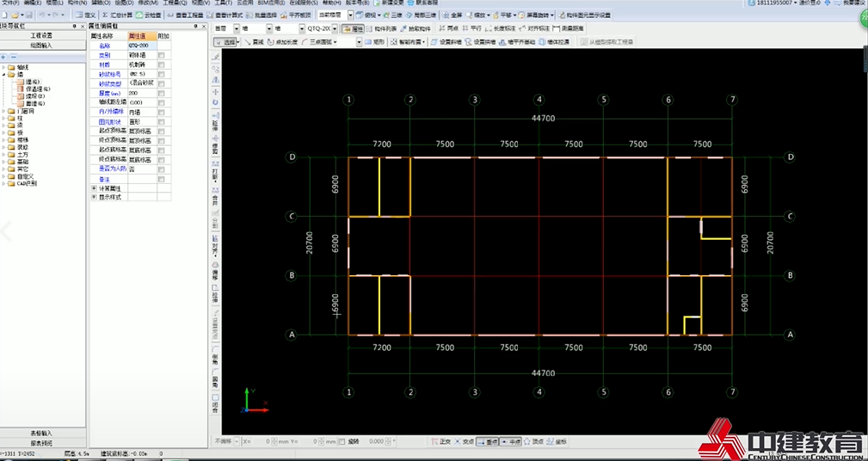Tick the 附加 checkbox for 类别 row
The height and width of the screenshot is (461, 868).
coord(161,55)
